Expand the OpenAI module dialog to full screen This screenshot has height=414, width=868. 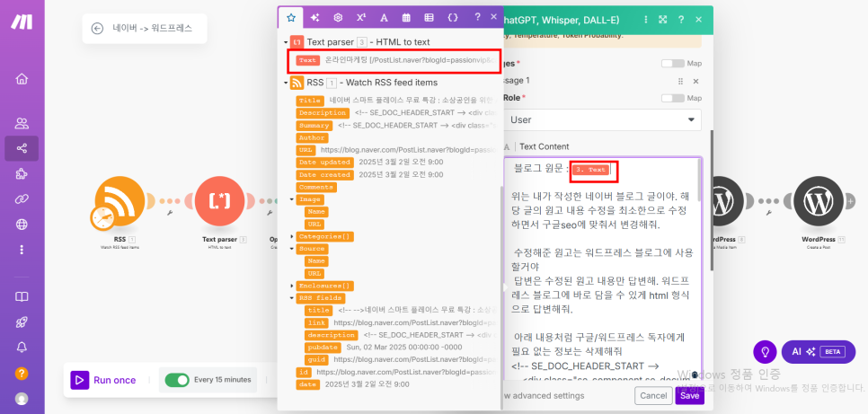point(662,20)
